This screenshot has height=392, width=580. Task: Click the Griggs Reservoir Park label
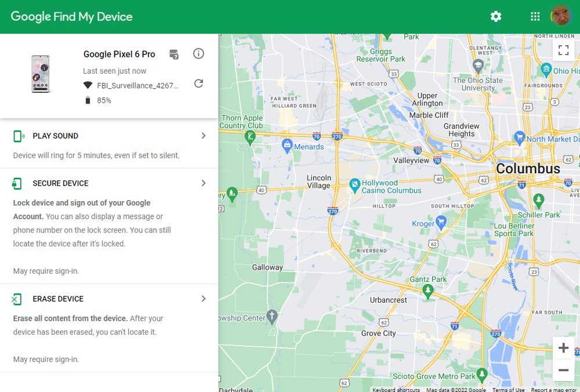pyautogui.click(x=380, y=55)
